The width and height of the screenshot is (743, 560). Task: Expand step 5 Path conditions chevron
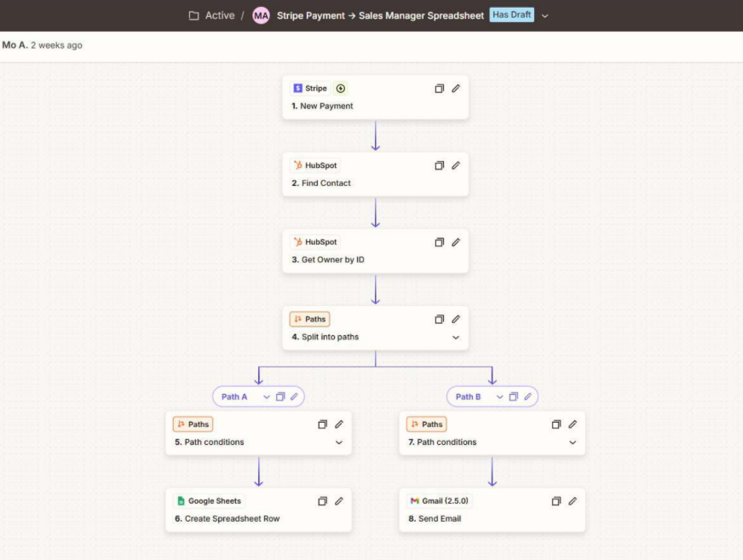338,442
